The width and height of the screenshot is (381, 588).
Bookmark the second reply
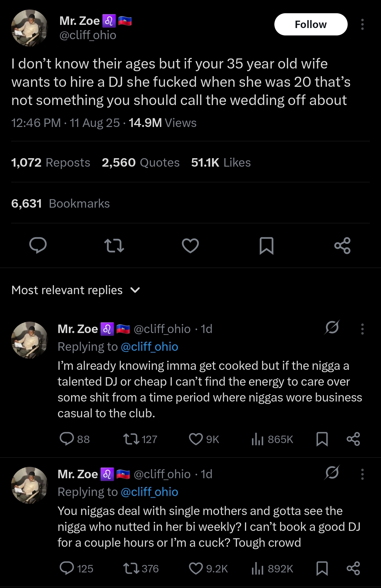pyautogui.click(x=322, y=568)
